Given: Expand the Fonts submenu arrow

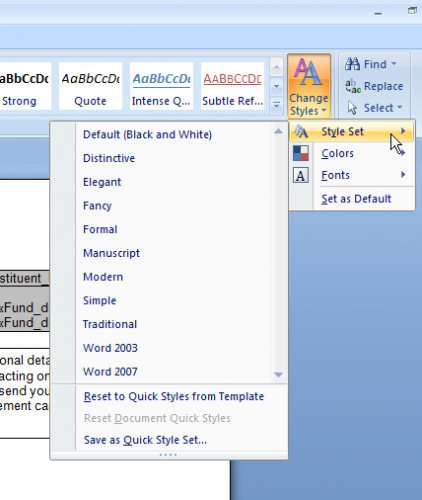Looking at the screenshot, I should click(x=403, y=174).
